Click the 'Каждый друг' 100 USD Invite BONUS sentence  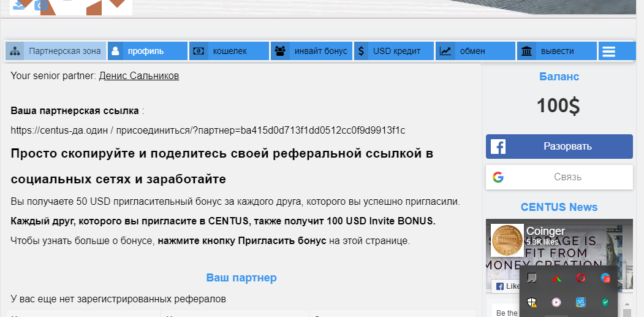[223, 221]
